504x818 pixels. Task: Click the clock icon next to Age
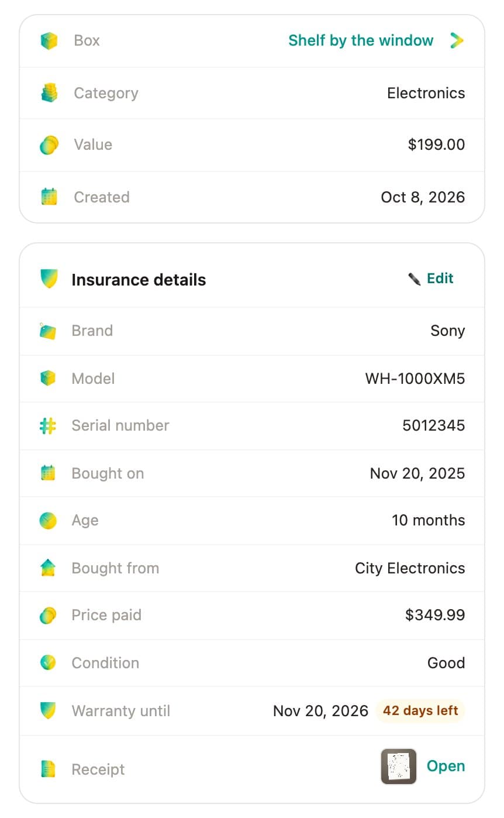[x=48, y=521]
